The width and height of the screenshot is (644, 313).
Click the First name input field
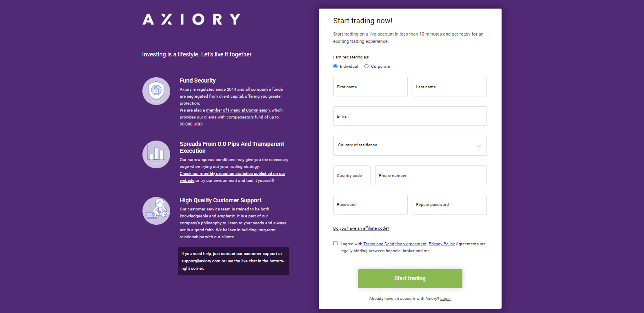tap(370, 87)
